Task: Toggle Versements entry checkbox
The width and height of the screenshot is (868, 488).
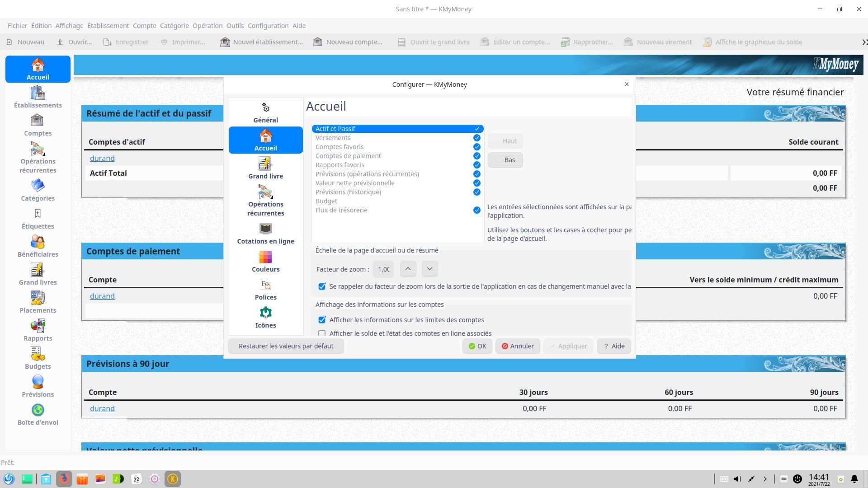Action: coord(476,138)
